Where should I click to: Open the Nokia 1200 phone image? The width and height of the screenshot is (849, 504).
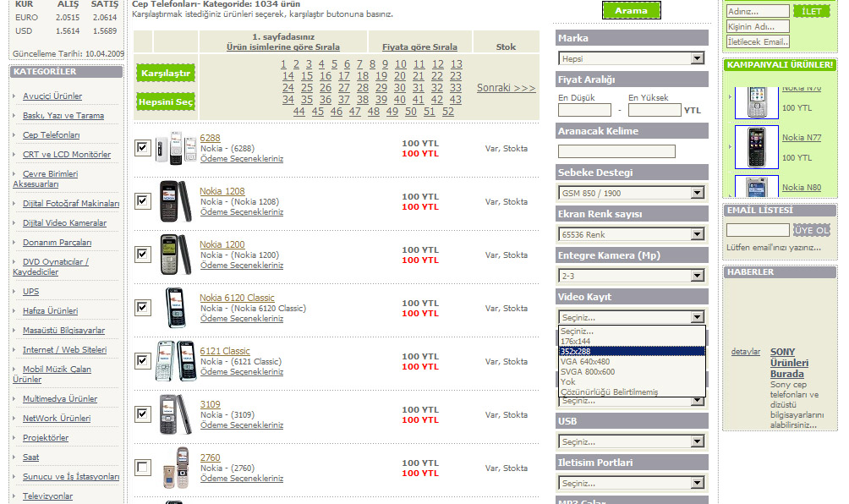[x=176, y=255]
